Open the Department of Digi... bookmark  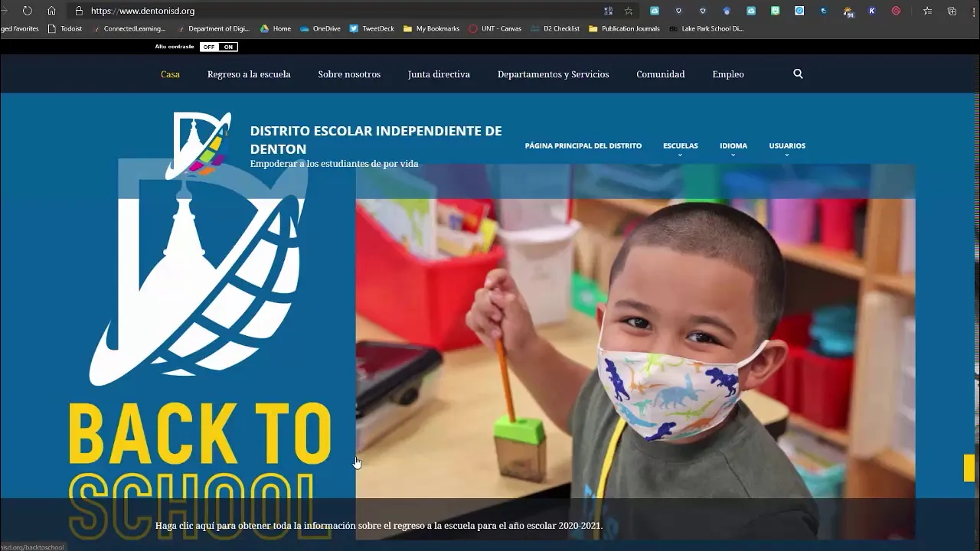coord(214,28)
